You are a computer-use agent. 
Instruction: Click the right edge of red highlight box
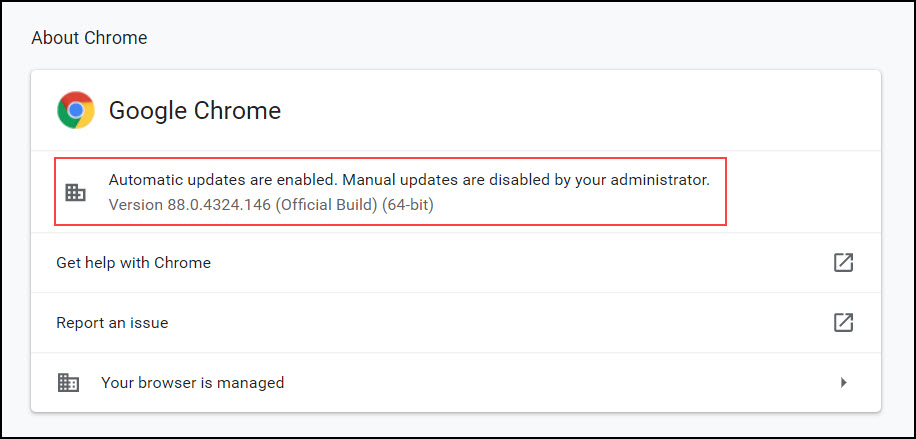tap(726, 191)
